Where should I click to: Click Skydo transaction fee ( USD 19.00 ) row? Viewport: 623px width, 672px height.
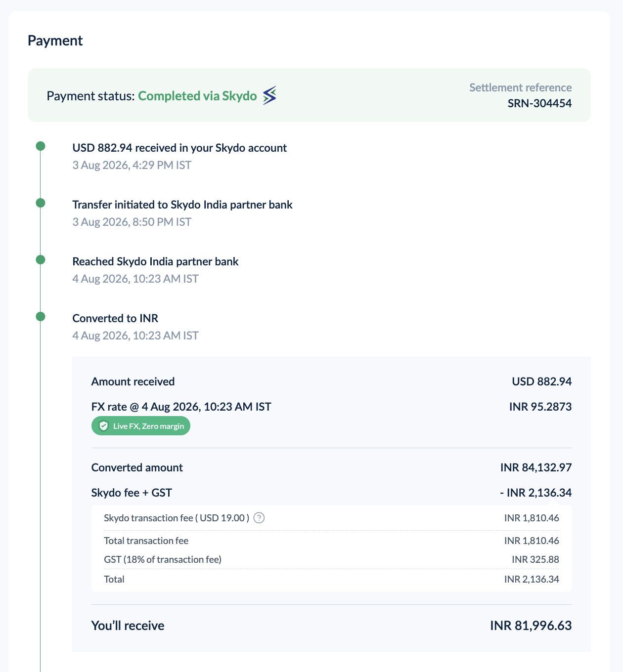[x=332, y=518]
